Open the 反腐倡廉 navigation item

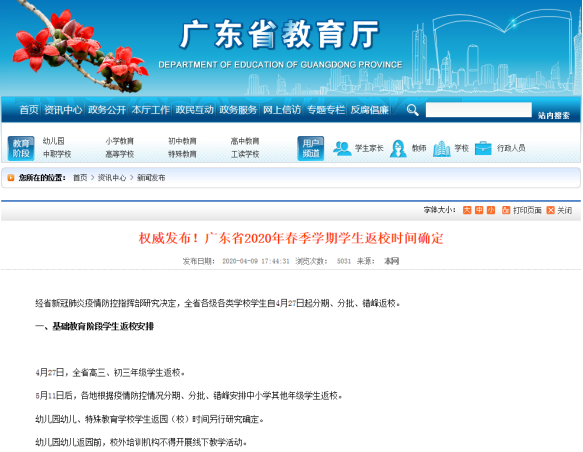370,110
